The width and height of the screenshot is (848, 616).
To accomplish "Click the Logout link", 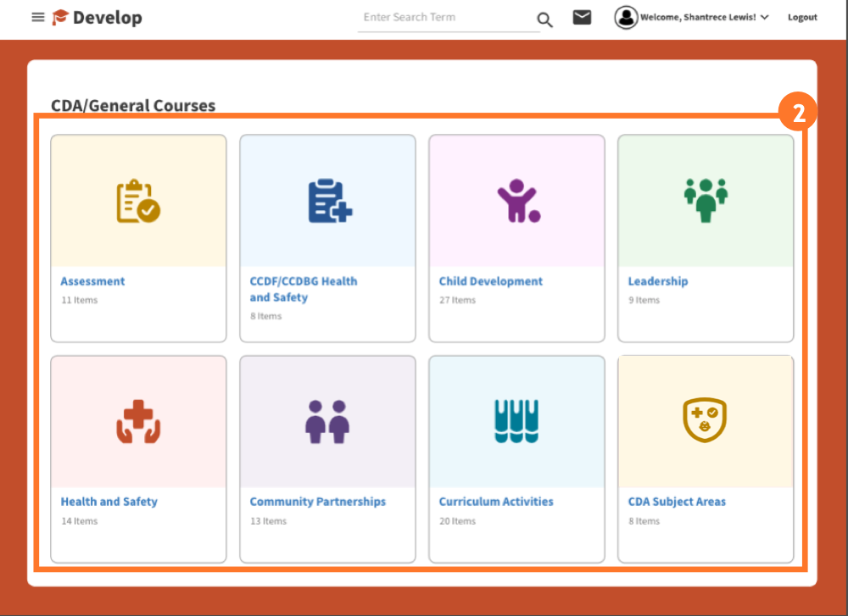I will pyautogui.click(x=801, y=16).
